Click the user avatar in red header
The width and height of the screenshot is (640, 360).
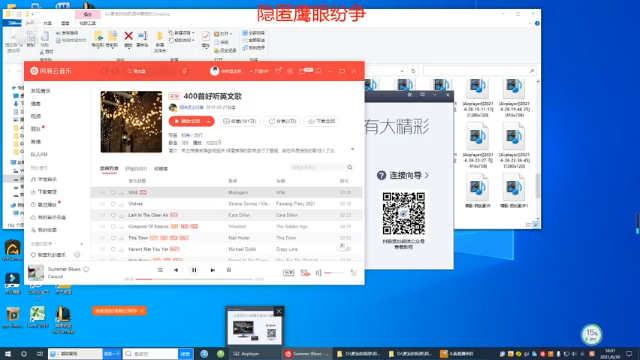pyautogui.click(x=214, y=71)
